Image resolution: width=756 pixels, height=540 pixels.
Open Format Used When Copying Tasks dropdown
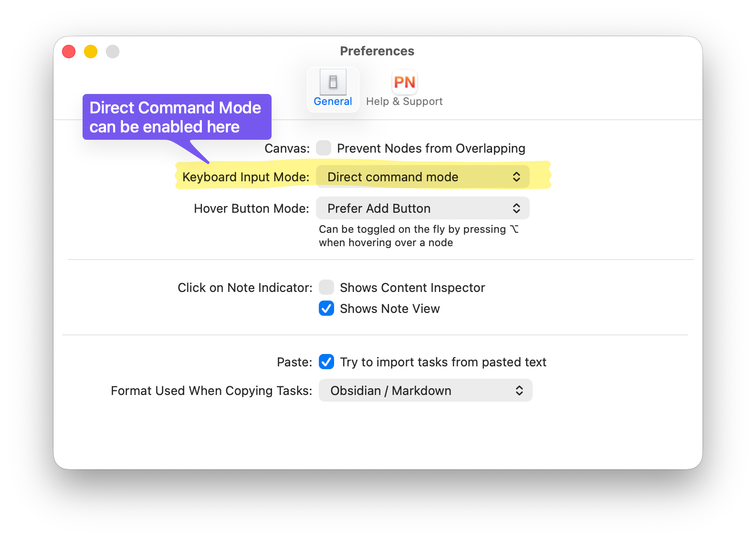[x=425, y=390]
